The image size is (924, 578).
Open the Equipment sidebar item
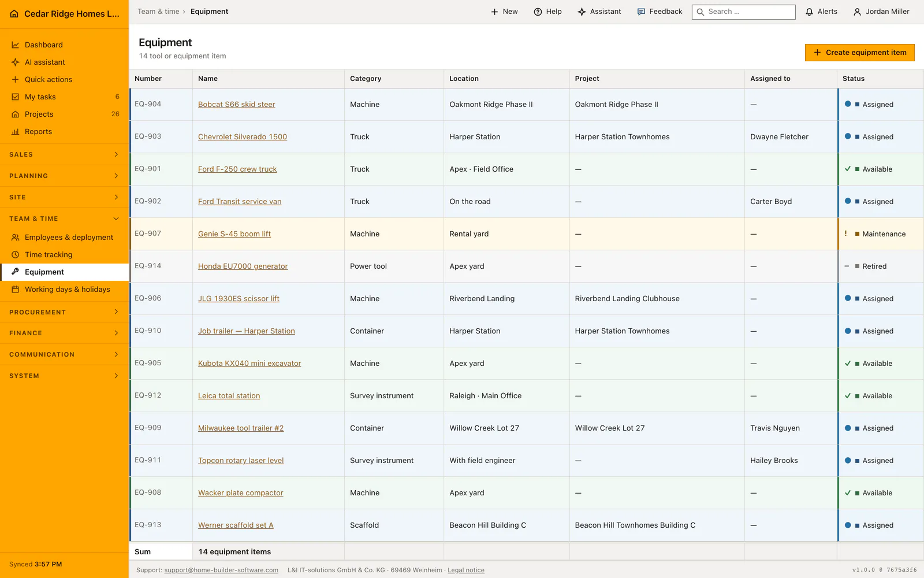tap(64, 272)
